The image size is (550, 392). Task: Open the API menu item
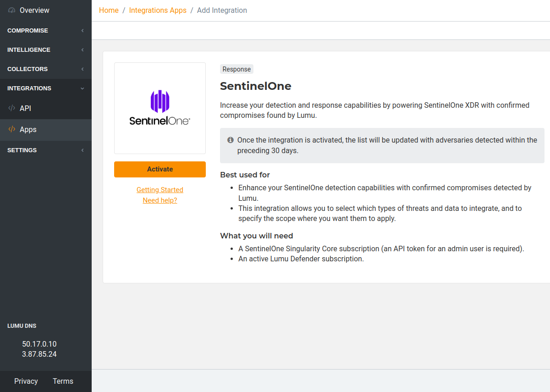click(x=25, y=108)
